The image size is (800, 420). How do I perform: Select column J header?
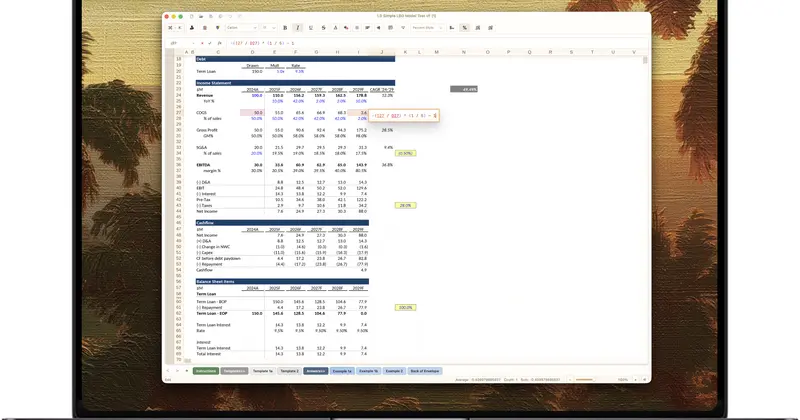382,52
